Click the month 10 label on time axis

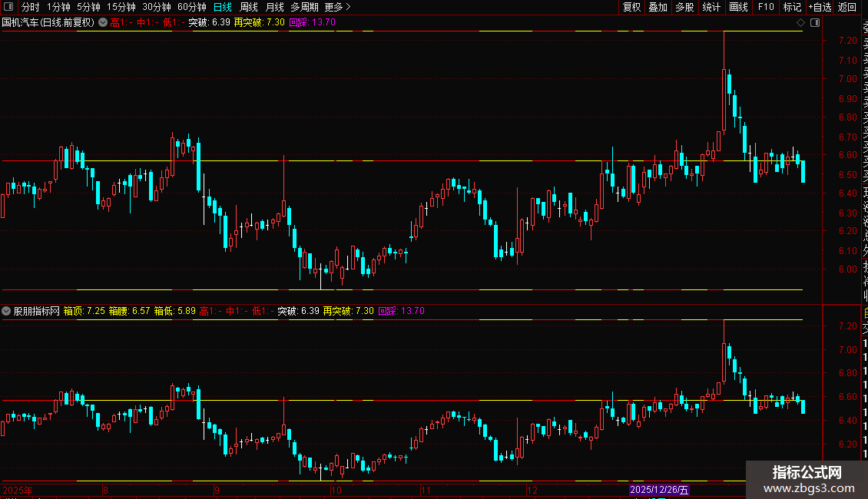click(x=336, y=490)
